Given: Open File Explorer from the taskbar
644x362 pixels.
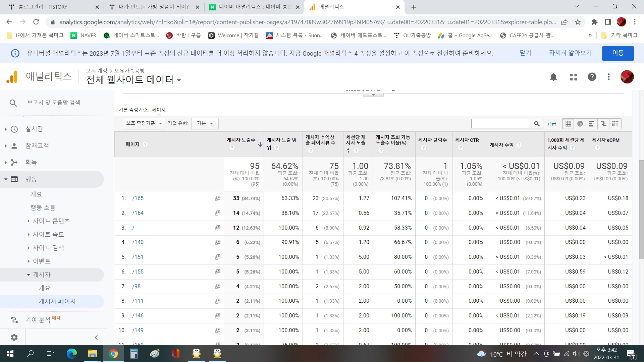Looking at the screenshot, I should (x=92, y=354).
